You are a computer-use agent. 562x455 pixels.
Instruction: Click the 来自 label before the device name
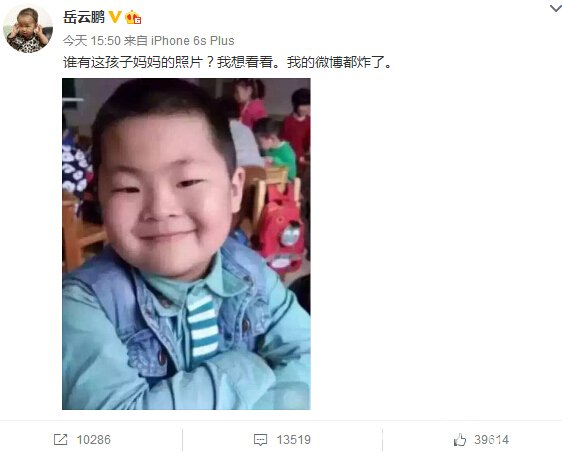[x=136, y=41]
